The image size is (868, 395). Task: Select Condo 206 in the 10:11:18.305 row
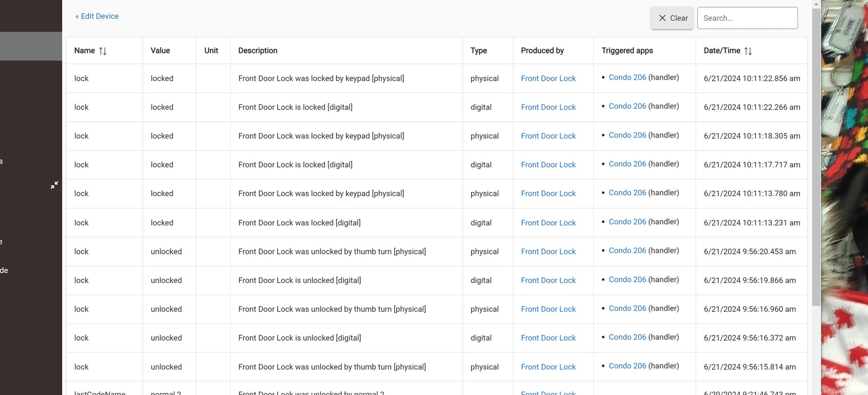pos(627,135)
